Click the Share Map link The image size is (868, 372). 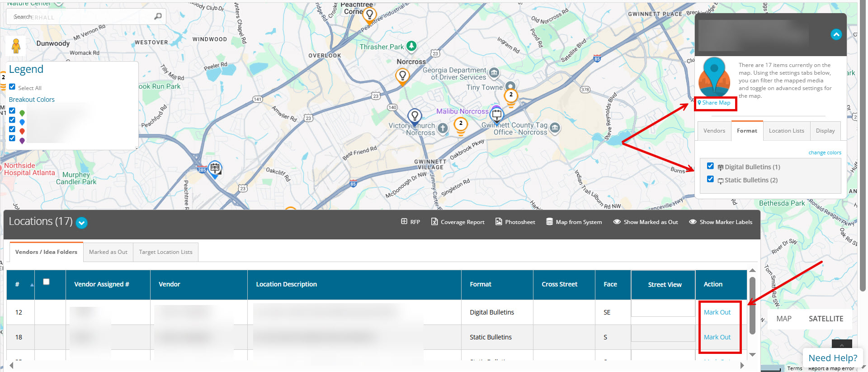(716, 103)
